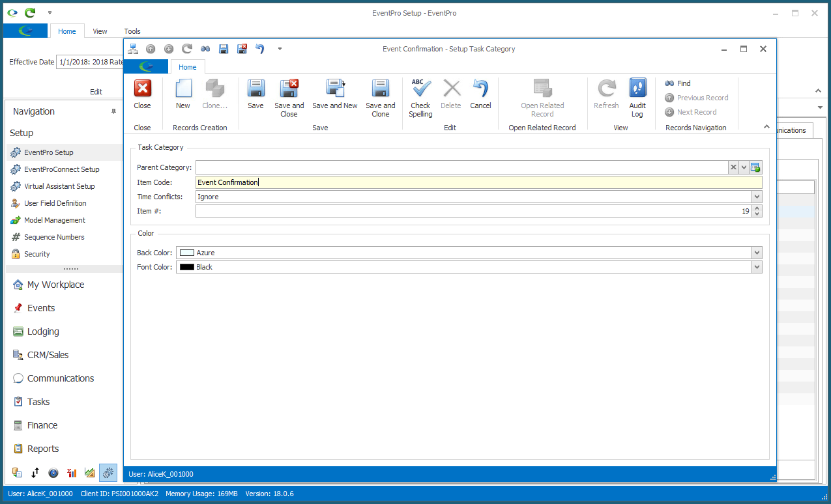Click quick-access floppy disk save icon
Viewport: 831px width, 504px height.
tap(224, 49)
